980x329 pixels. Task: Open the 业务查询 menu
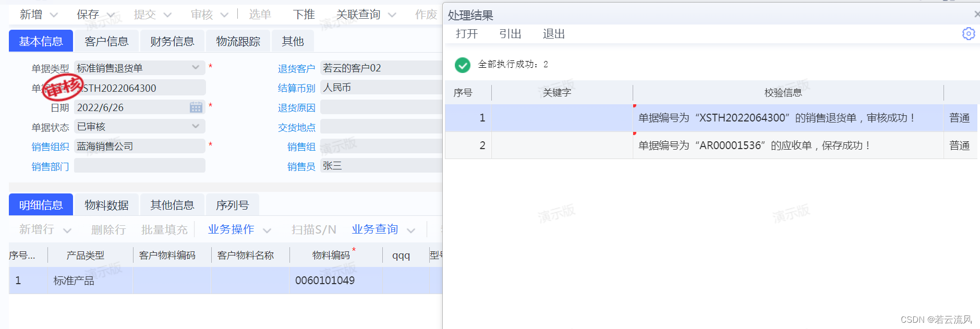[375, 229]
